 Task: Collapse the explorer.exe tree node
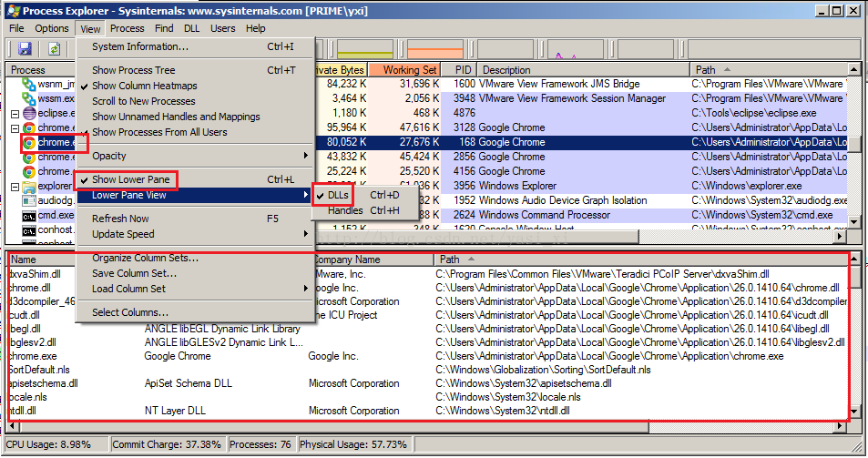coord(15,187)
